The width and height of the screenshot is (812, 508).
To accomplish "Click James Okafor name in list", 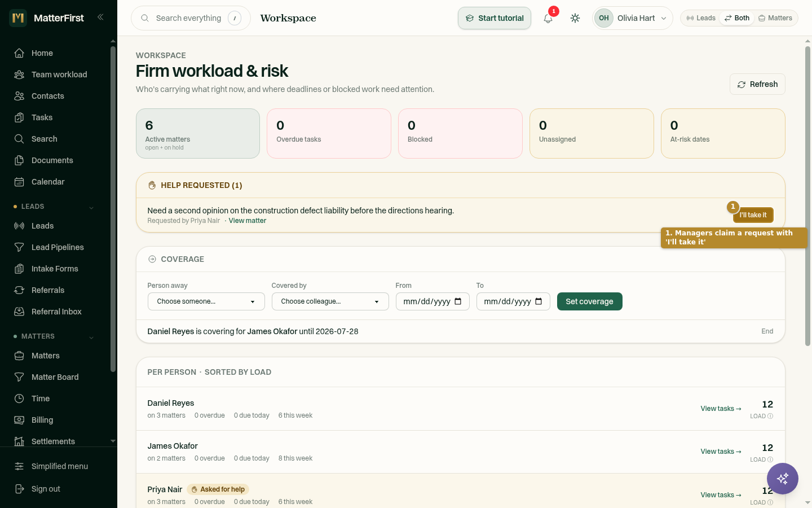I will pos(173,446).
